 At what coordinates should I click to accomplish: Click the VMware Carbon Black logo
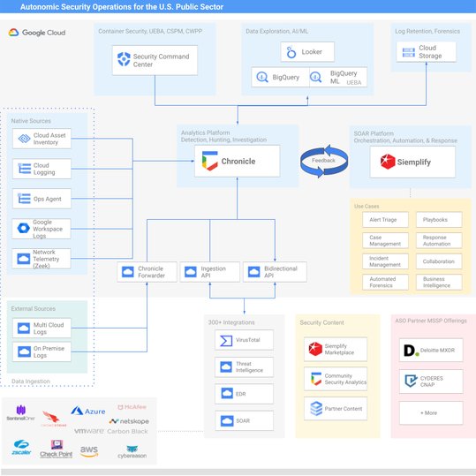pyautogui.click(x=111, y=431)
